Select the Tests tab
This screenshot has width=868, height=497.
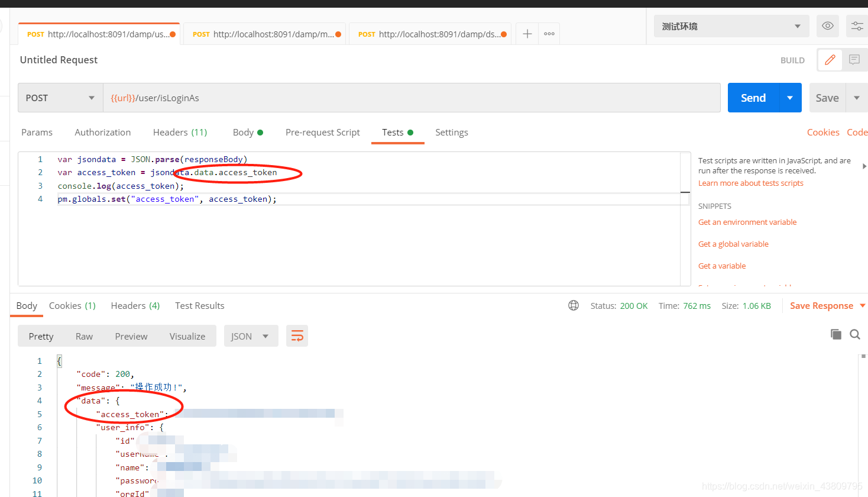pyautogui.click(x=397, y=132)
